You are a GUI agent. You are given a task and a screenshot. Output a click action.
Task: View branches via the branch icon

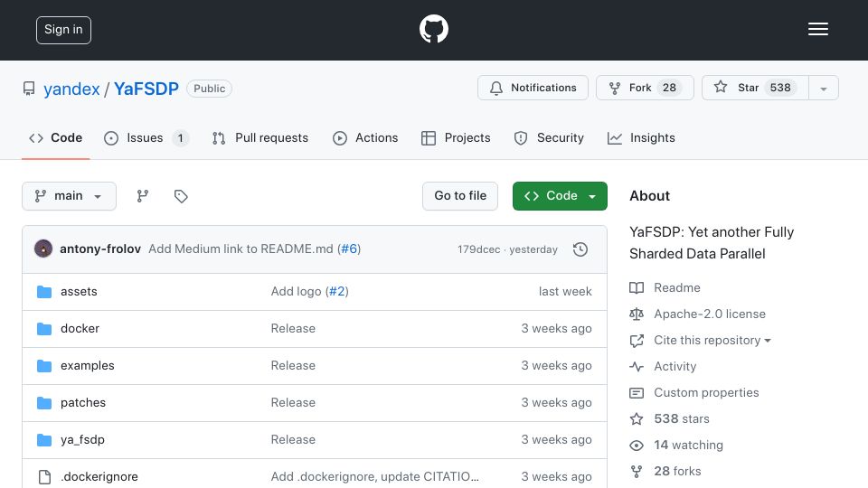143,196
